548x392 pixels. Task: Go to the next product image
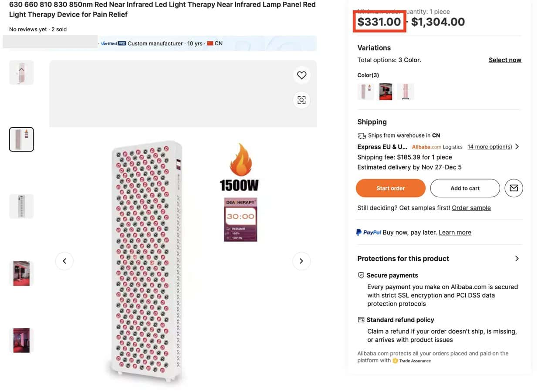pos(301,261)
